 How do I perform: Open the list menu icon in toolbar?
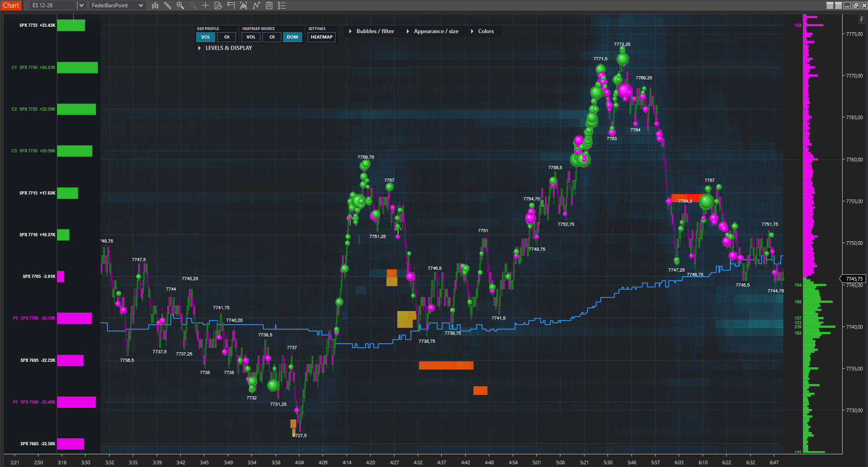coord(282,5)
